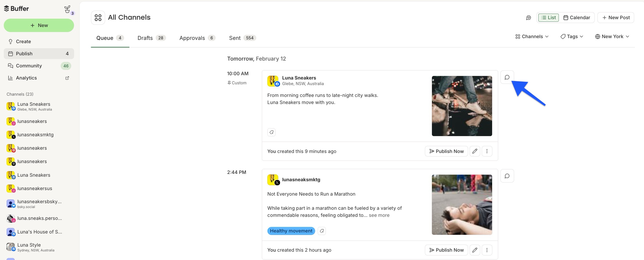Click lunasneaksmktg avatar on the second post
The height and width of the screenshot is (260, 644).
click(273, 180)
